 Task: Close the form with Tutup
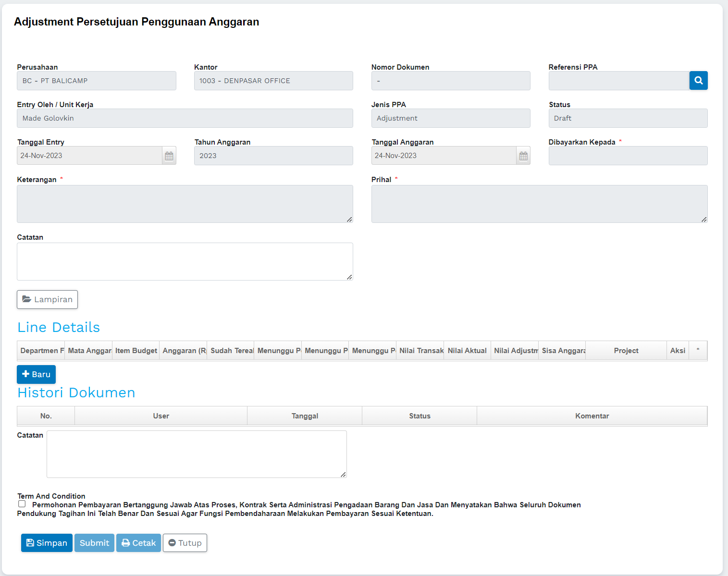click(x=185, y=543)
